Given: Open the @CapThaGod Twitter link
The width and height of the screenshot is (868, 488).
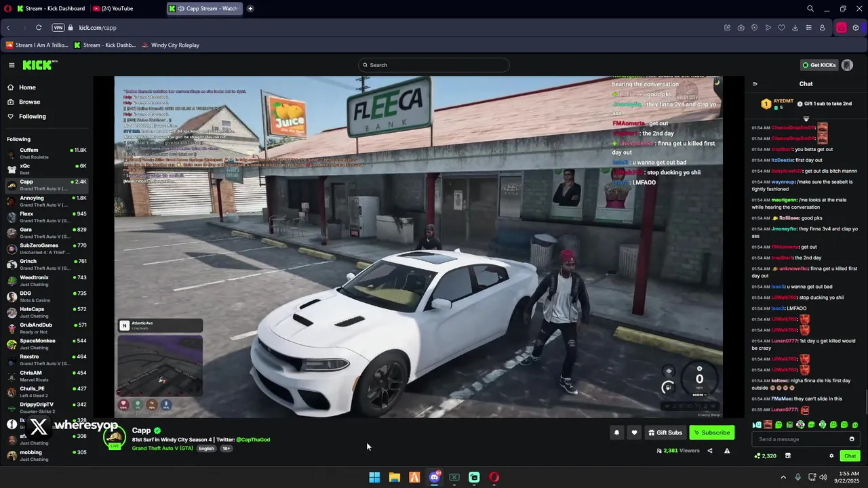Looking at the screenshot, I should (x=253, y=440).
